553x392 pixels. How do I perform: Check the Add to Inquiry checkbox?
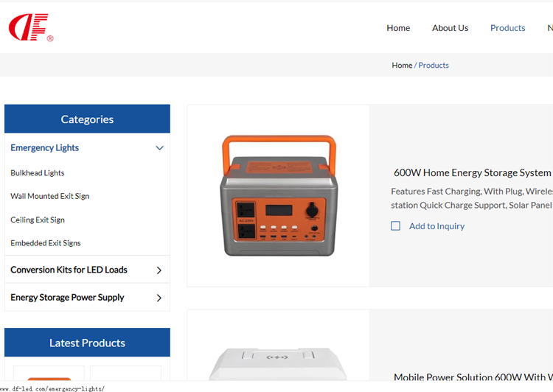click(396, 226)
